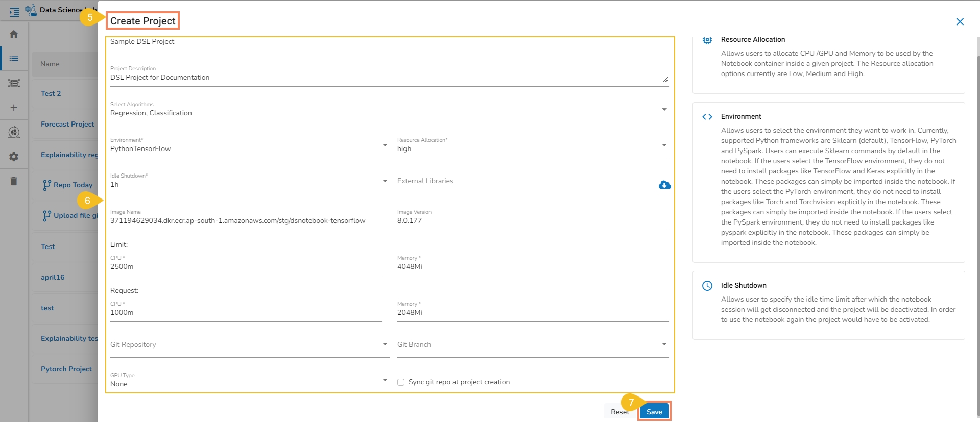Open the Repo Today project
This screenshot has width=980, height=422.
(x=73, y=185)
